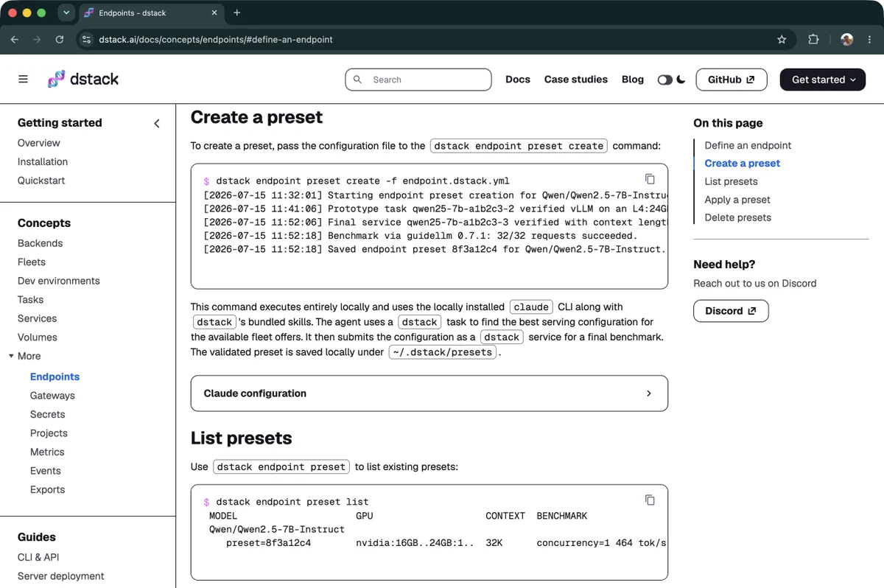The image size is (884, 588).
Task: Bookmark this page with the star
Action: click(x=782, y=39)
